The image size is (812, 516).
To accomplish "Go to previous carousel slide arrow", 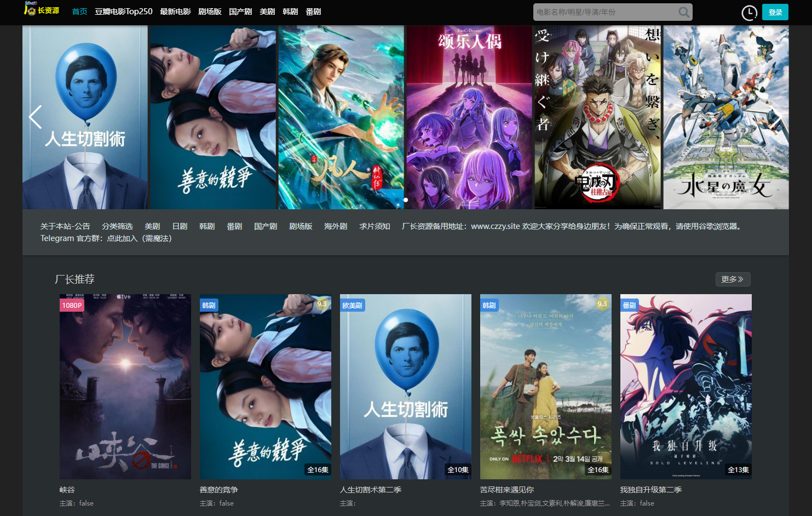I will [x=35, y=117].
